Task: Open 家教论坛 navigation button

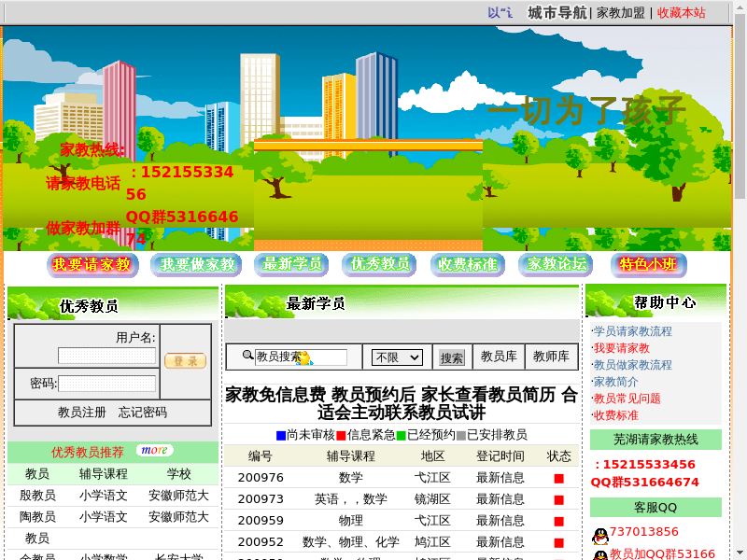Action: point(556,265)
